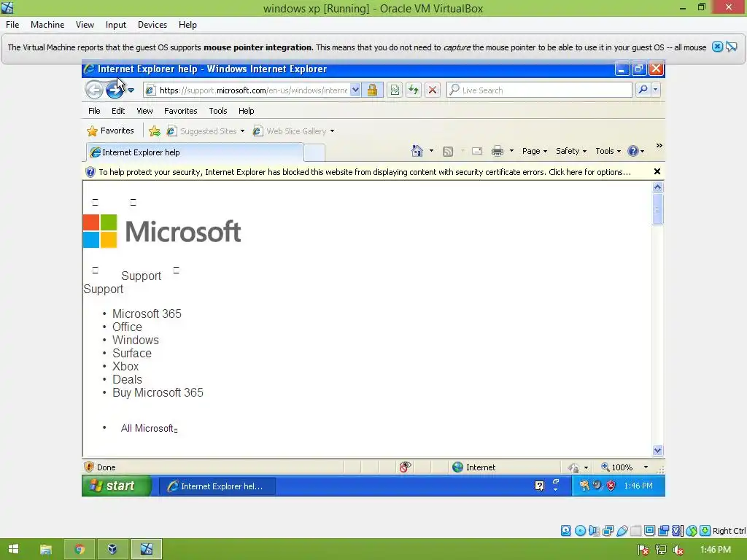
Task: Click Add to Favorites Bar icon
Action: click(x=155, y=131)
